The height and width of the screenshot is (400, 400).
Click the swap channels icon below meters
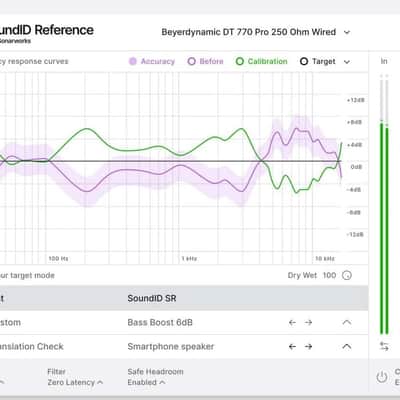tap(384, 346)
